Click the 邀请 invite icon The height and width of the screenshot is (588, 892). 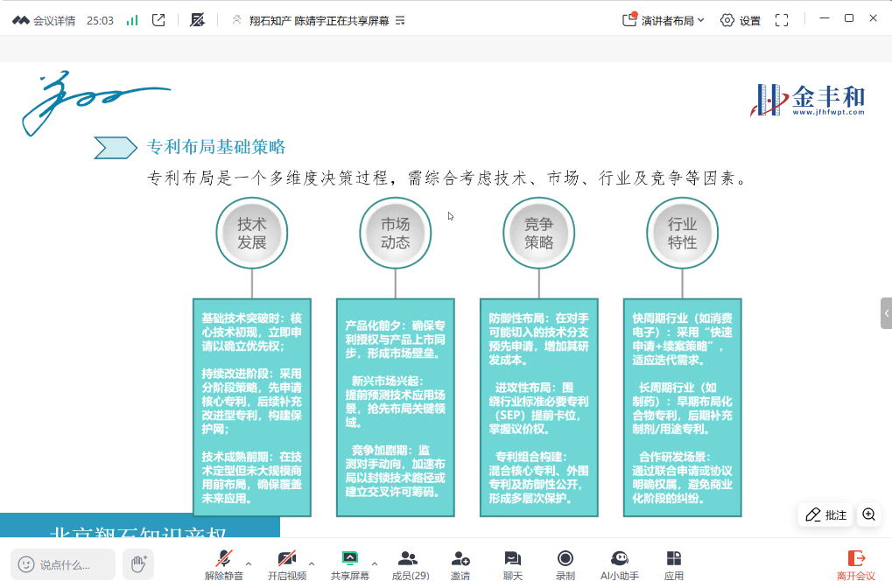point(460,564)
